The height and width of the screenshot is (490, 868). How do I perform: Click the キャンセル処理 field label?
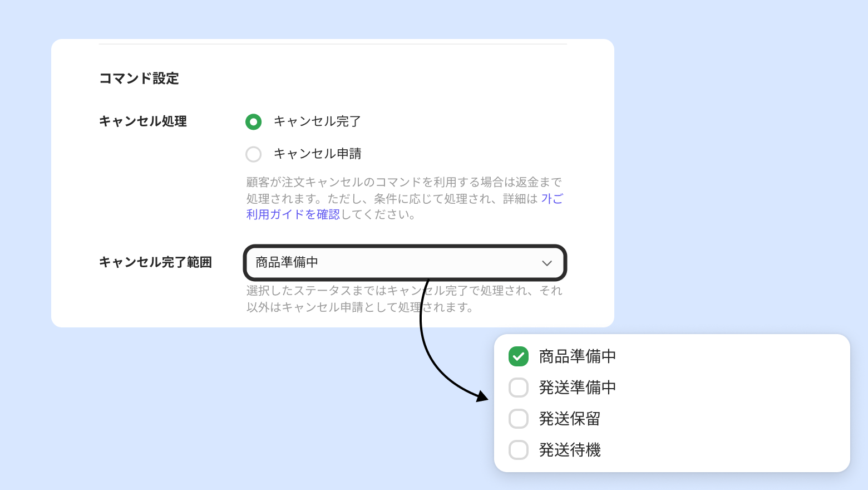coord(143,121)
